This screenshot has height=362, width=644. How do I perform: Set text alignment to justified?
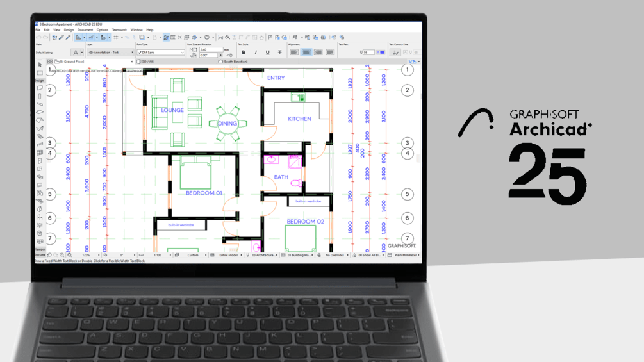pyautogui.click(x=330, y=52)
